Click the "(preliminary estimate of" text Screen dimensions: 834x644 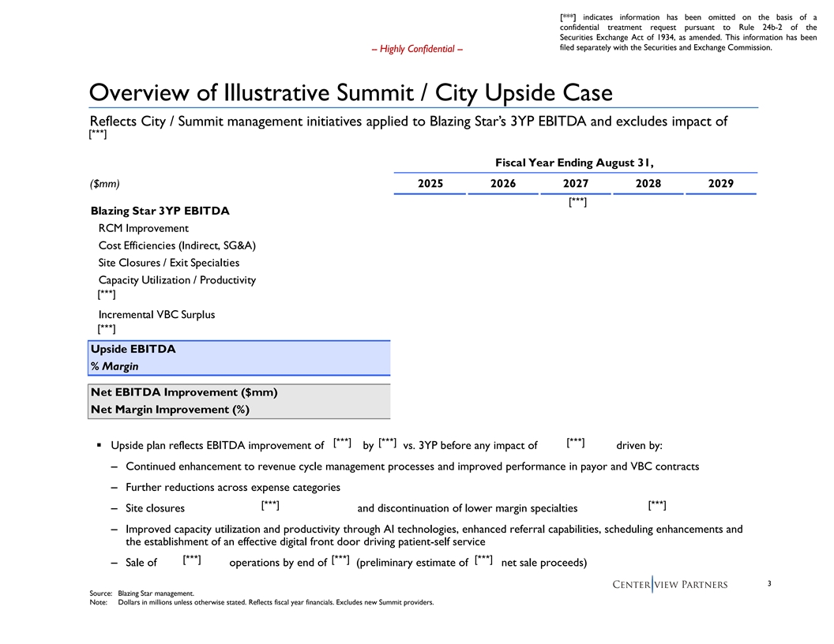[x=413, y=563]
